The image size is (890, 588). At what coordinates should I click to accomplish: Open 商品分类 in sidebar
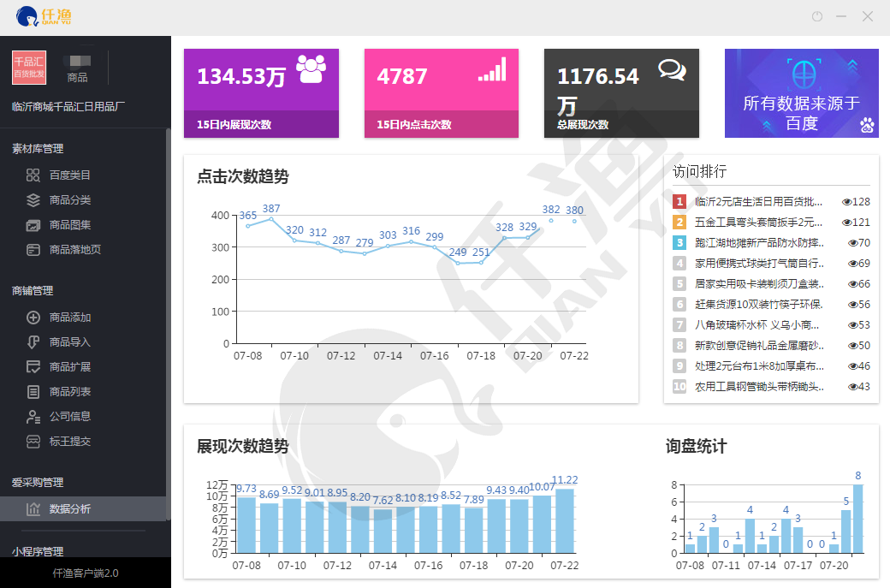point(70,199)
